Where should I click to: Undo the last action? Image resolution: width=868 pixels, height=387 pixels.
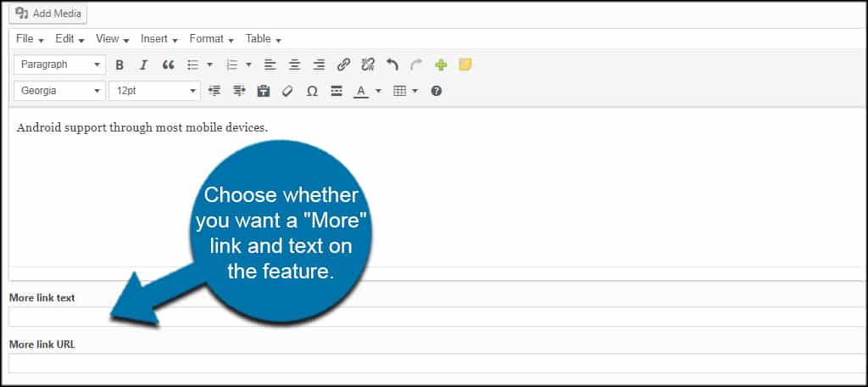(x=392, y=64)
